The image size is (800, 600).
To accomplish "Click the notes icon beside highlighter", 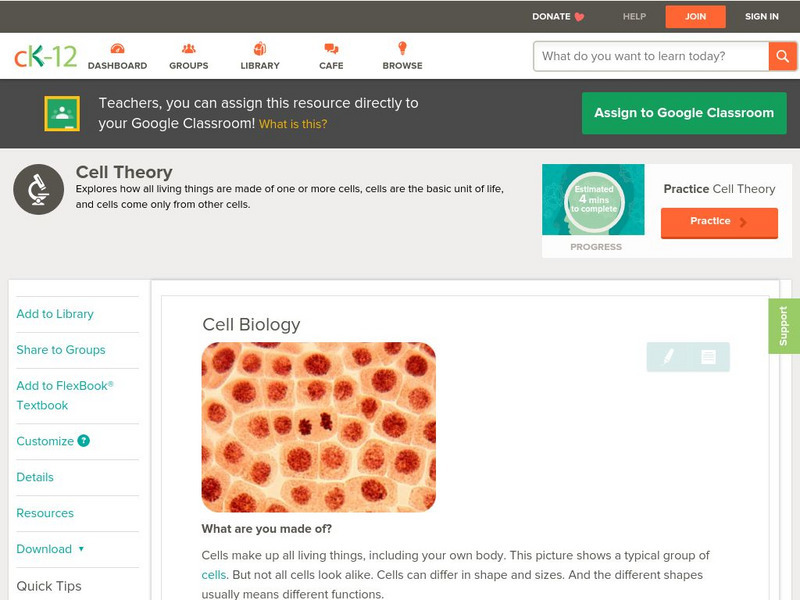I will point(708,356).
